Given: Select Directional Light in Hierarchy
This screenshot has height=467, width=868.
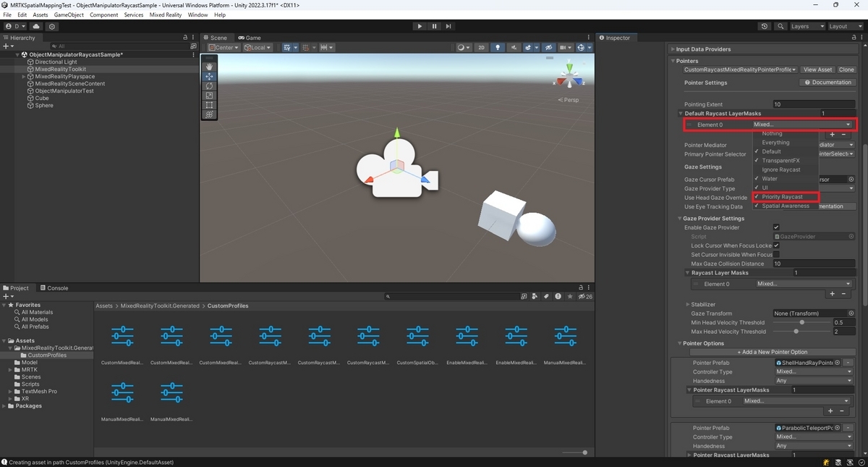Looking at the screenshot, I should coord(56,62).
